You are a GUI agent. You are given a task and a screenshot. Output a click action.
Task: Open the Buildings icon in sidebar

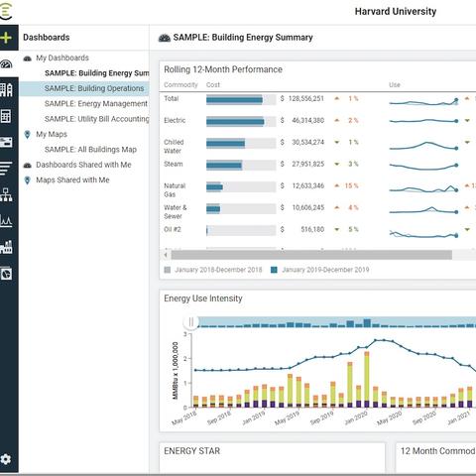click(6, 90)
